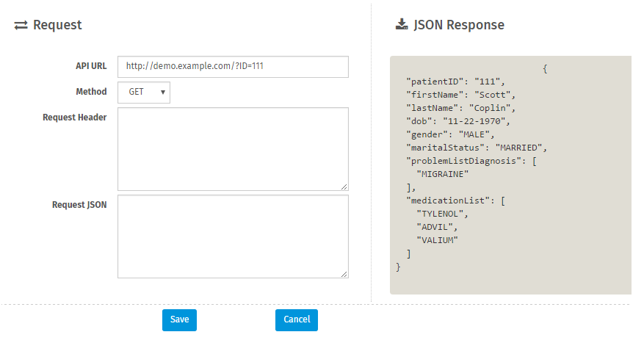The image size is (644, 354).
Task: Click the Method label
Action: tap(91, 93)
